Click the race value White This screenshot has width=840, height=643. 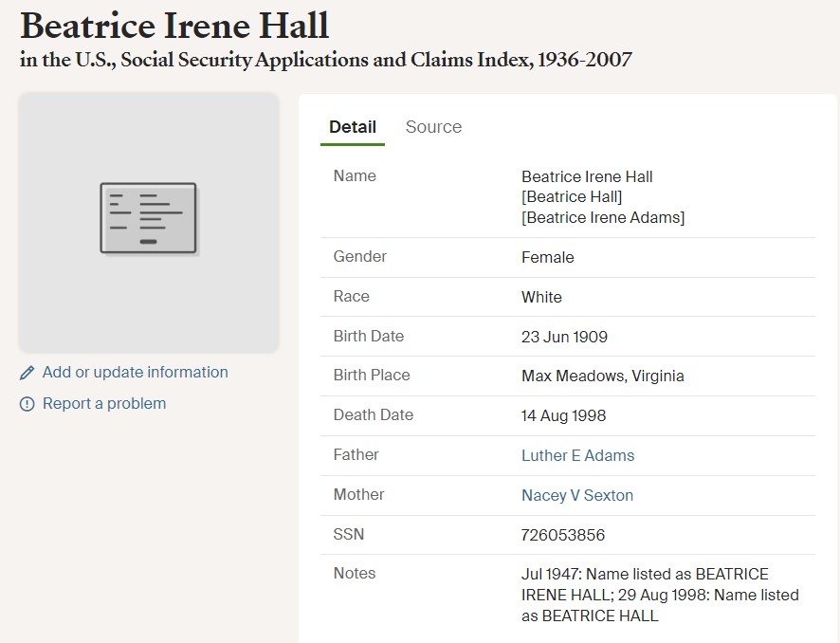pyautogui.click(x=541, y=297)
